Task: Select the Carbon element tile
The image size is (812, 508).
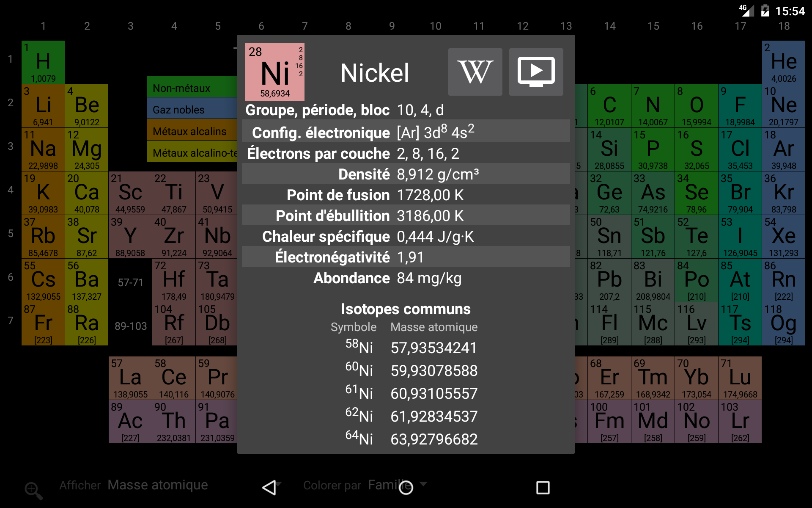Action: [609, 106]
